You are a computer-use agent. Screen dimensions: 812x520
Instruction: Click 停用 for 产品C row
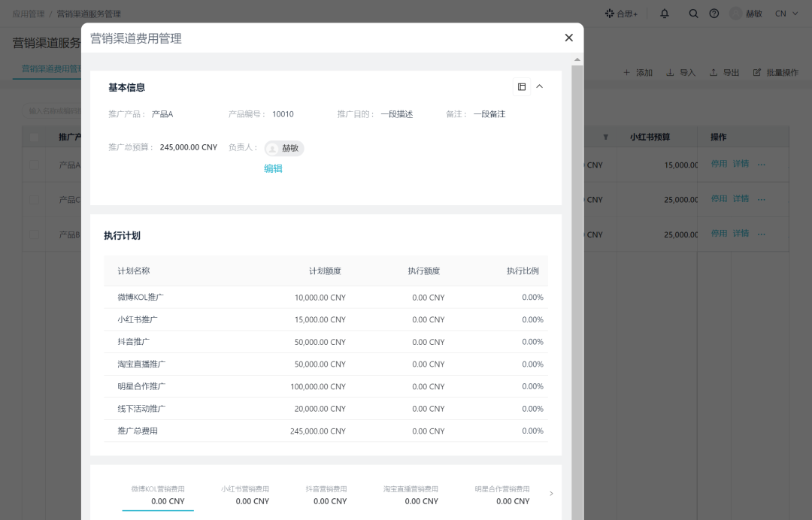(x=719, y=199)
